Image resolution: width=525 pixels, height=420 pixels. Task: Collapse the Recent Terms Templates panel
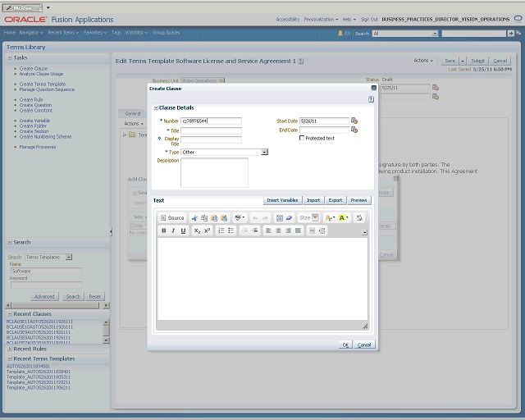pos(10,358)
